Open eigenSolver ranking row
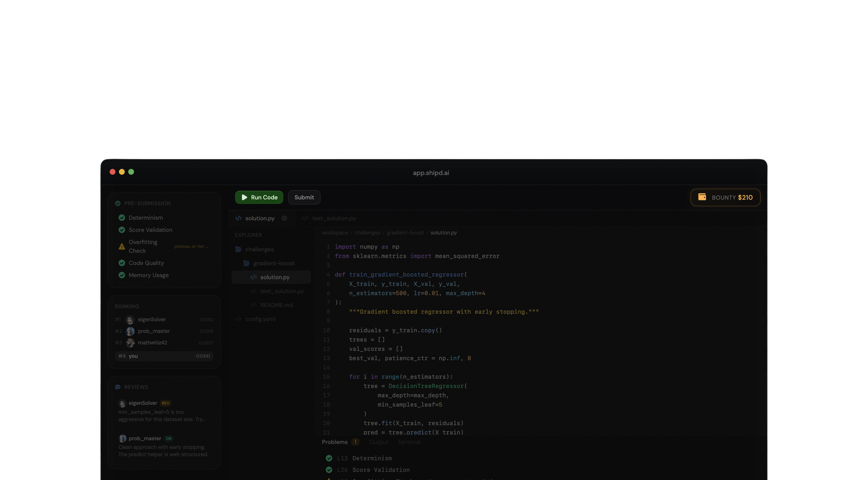The image size is (868, 480). pyautogui.click(x=164, y=319)
